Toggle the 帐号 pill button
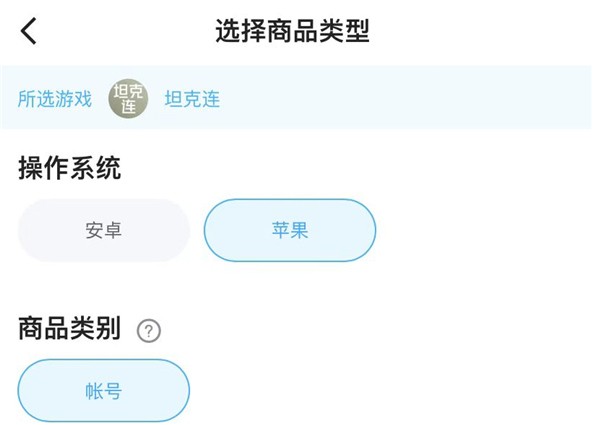600x425 pixels. pyautogui.click(x=103, y=391)
